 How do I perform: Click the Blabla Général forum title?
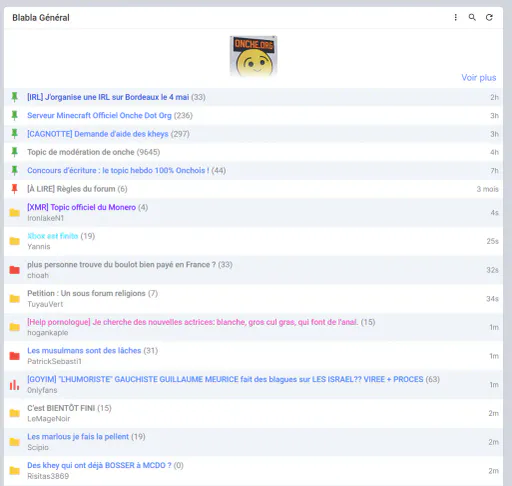tap(41, 18)
